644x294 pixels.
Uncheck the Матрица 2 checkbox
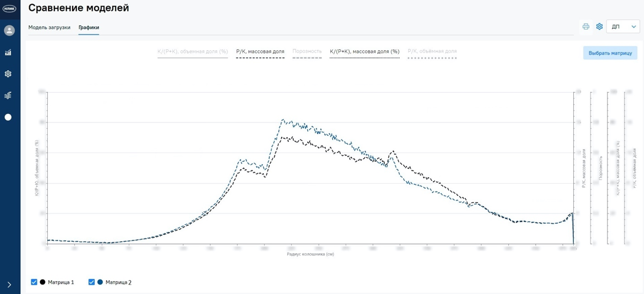pyautogui.click(x=92, y=282)
